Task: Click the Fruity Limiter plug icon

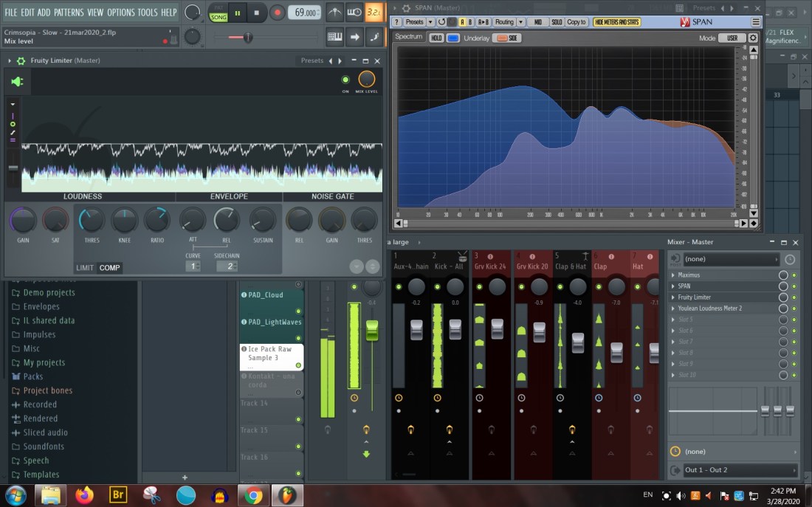Action: (x=17, y=81)
